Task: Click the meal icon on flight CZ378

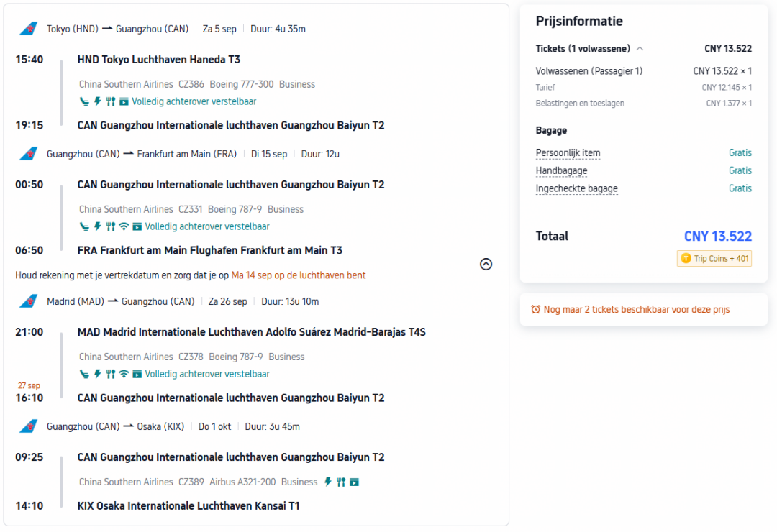Action: pyautogui.click(x=111, y=374)
